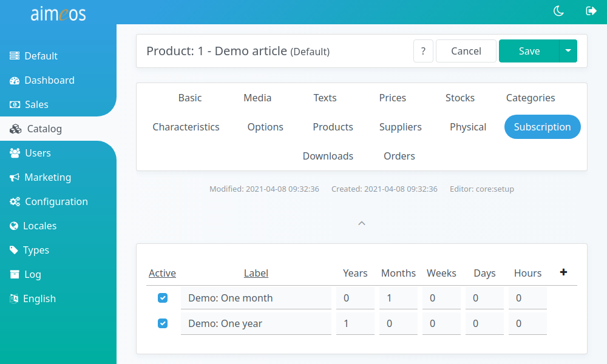Click Months field of Demo: One year

click(x=398, y=323)
